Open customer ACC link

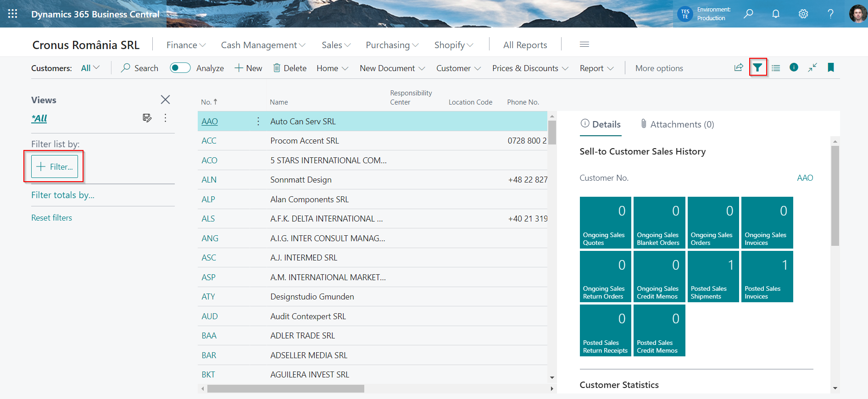point(209,141)
